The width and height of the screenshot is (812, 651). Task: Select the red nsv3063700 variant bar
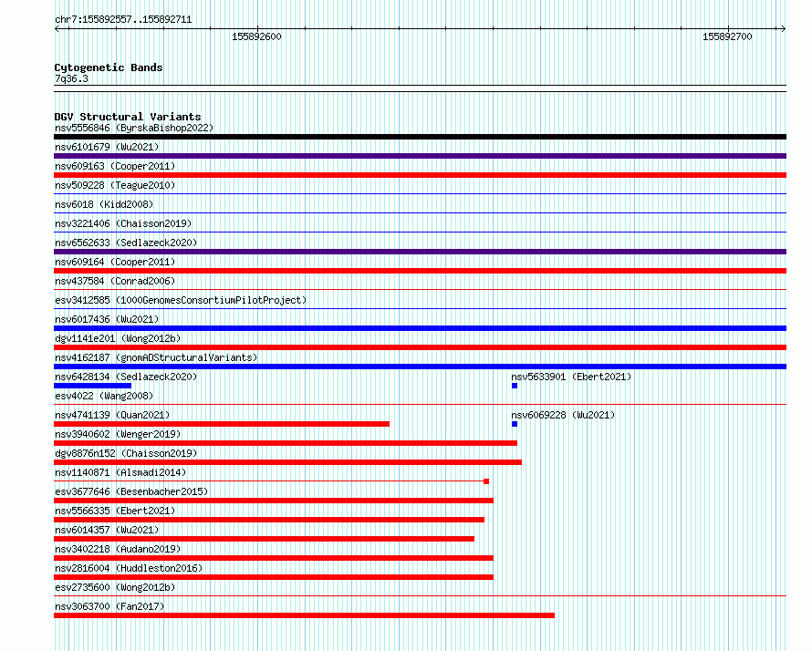pos(305,615)
